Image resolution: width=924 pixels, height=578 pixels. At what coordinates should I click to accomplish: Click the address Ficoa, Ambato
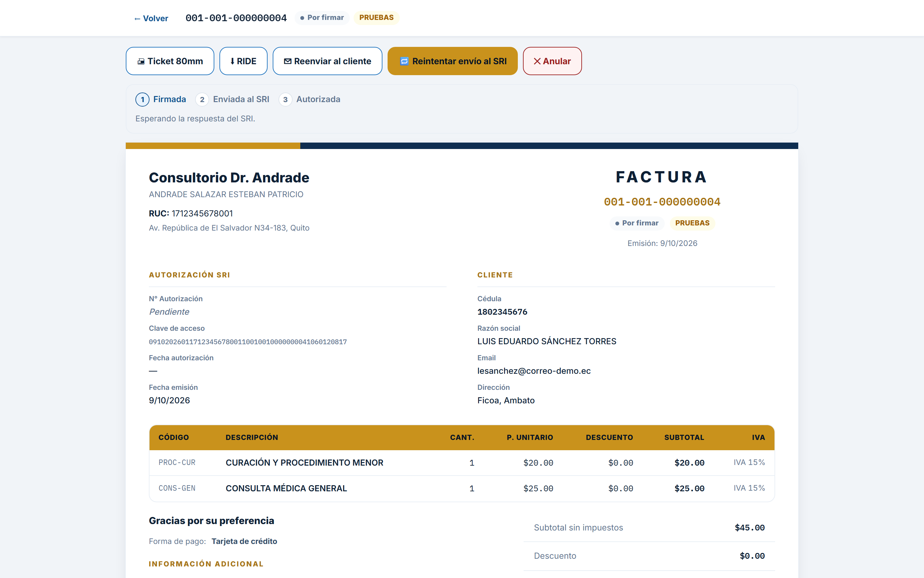pyautogui.click(x=506, y=400)
